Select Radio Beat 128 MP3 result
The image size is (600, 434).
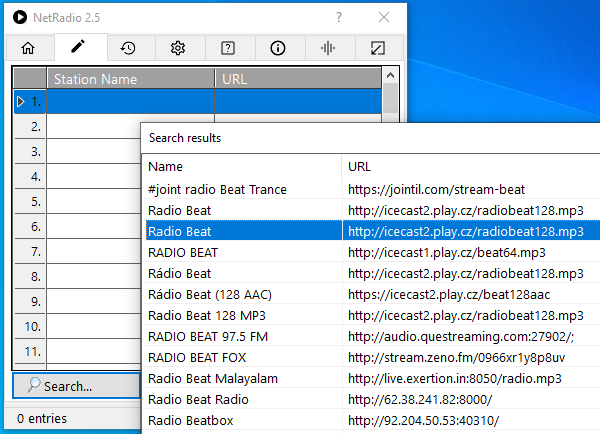207,316
